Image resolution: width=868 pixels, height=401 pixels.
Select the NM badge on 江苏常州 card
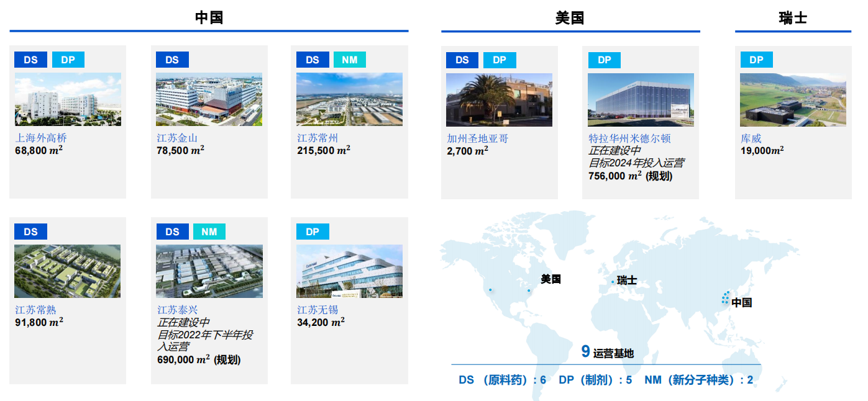coord(350,60)
